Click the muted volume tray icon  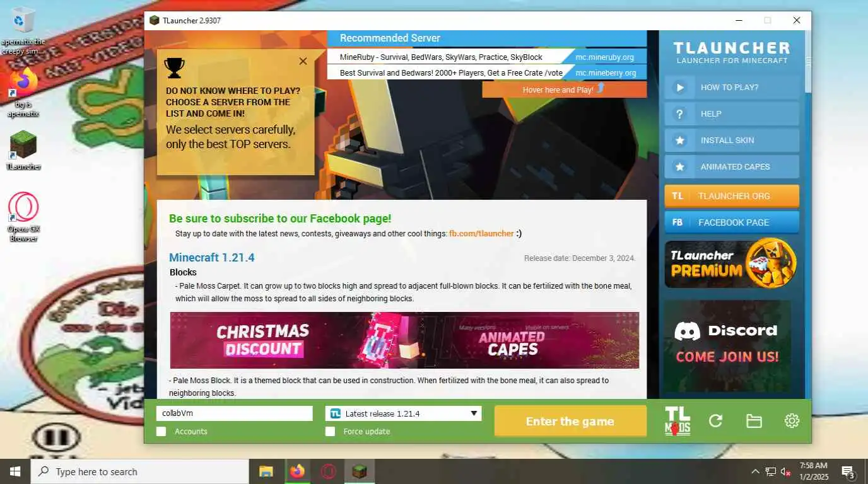click(x=787, y=471)
